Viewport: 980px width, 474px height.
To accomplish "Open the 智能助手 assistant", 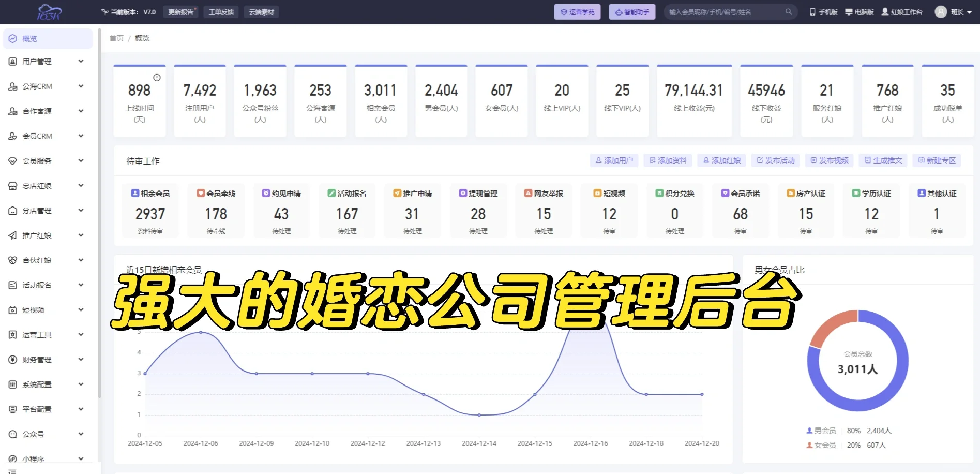I will click(631, 11).
